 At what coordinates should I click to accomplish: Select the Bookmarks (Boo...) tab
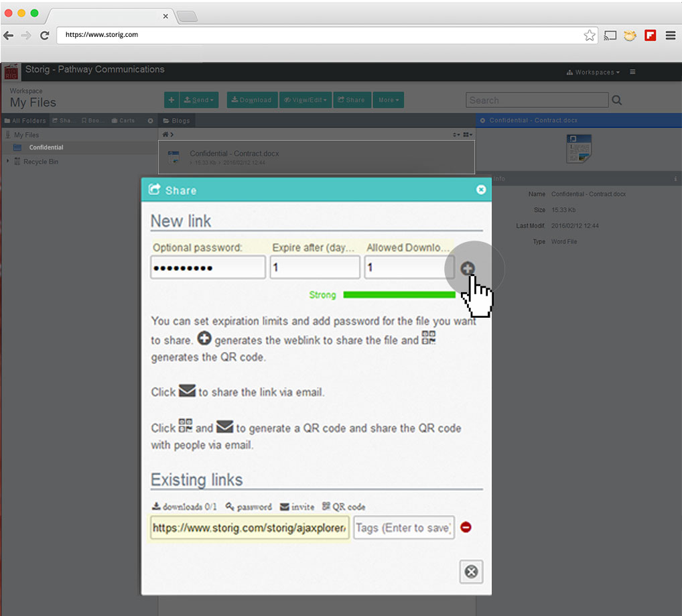click(x=93, y=121)
